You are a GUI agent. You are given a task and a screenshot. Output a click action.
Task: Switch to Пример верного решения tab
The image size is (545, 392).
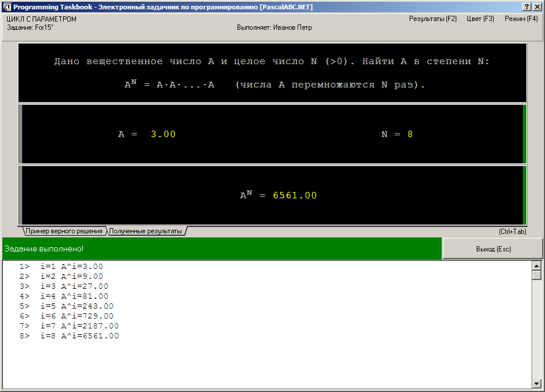coord(64,231)
